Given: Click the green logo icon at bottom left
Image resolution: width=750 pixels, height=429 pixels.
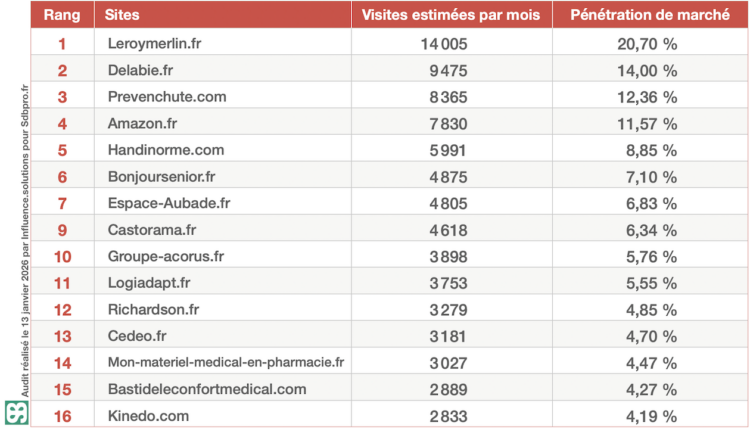Looking at the screenshot, I should (x=14, y=413).
